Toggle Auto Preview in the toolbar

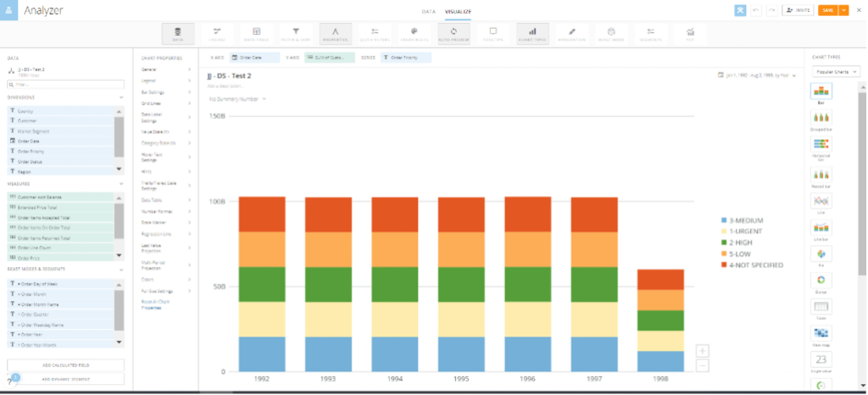453,34
